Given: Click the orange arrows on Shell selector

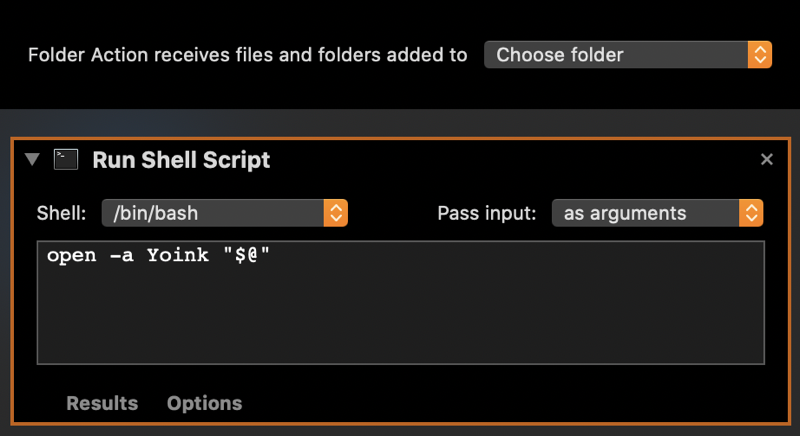Looking at the screenshot, I should point(336,213).
